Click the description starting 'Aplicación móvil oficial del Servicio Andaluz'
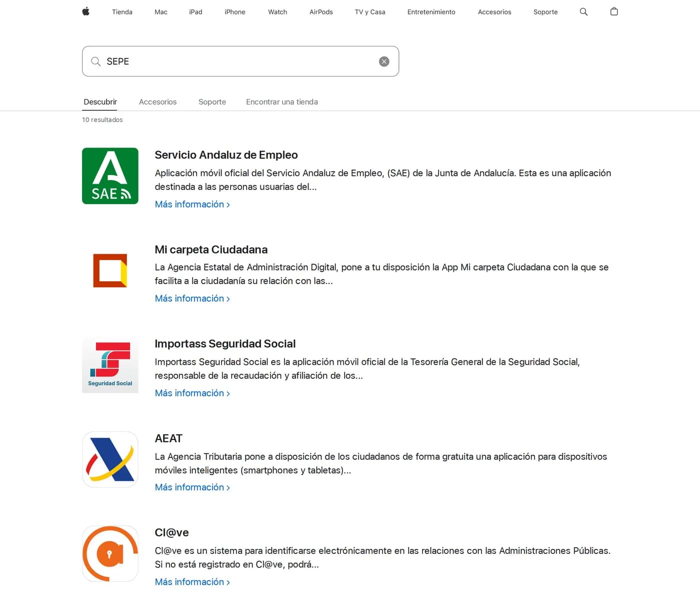This screenshot has height=602, width=700. [383, 180]
